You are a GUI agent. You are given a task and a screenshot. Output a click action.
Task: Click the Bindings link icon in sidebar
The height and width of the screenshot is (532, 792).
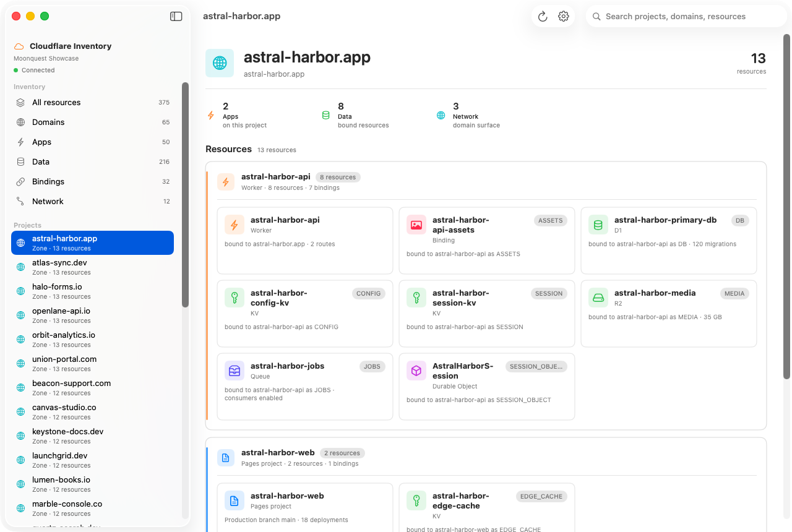click(x=20, y=182)
